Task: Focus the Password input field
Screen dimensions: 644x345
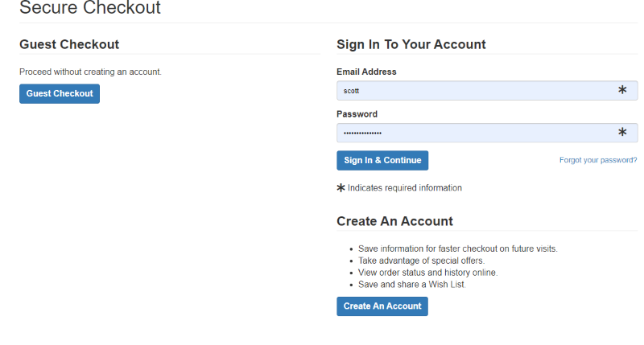Action: coord(475,133)
